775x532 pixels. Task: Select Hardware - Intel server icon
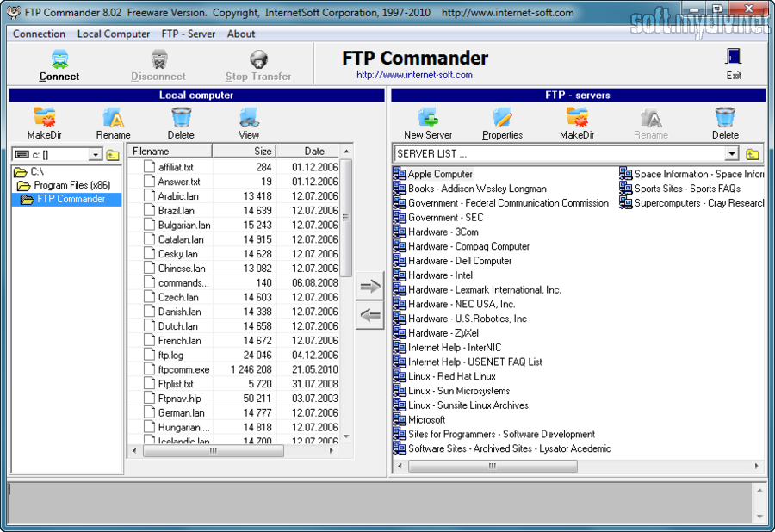[400, 275]
